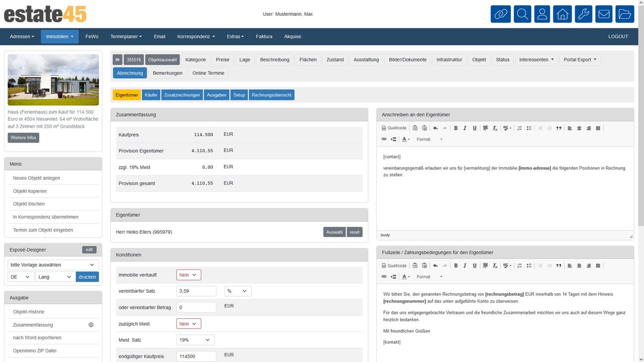Click the reset button for Eigentümer
The image size is (644, 362).
[355, 232]
